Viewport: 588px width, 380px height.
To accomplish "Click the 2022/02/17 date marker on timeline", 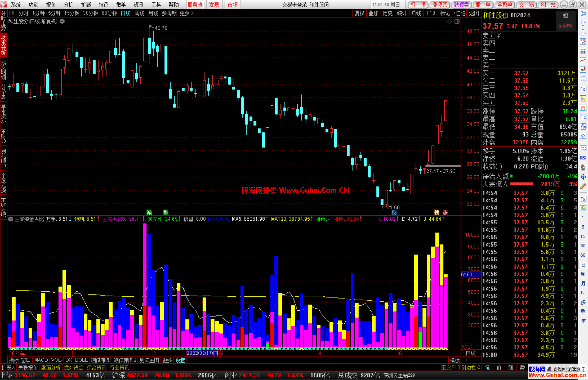I will [202, 353].
